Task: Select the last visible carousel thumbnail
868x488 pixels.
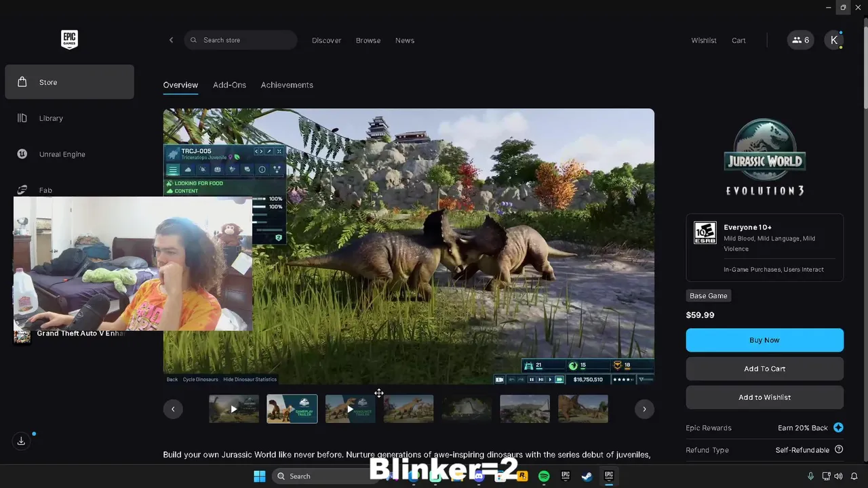Action: click(x=583, y=409)
